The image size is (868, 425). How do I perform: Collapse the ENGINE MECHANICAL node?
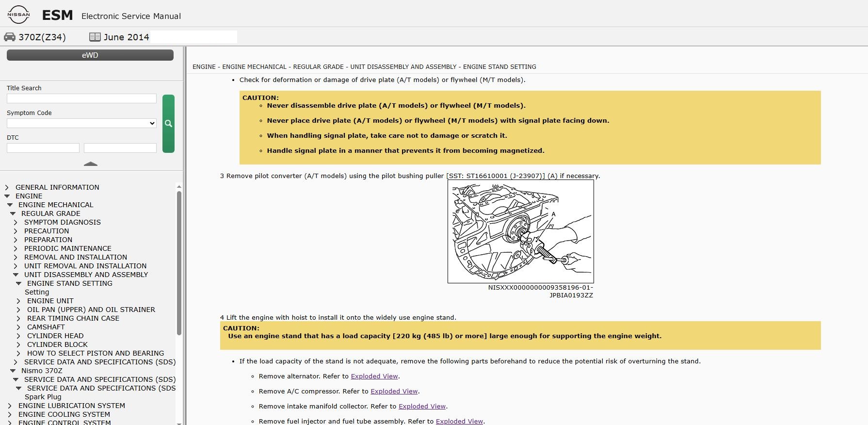[x=10, y=205]
